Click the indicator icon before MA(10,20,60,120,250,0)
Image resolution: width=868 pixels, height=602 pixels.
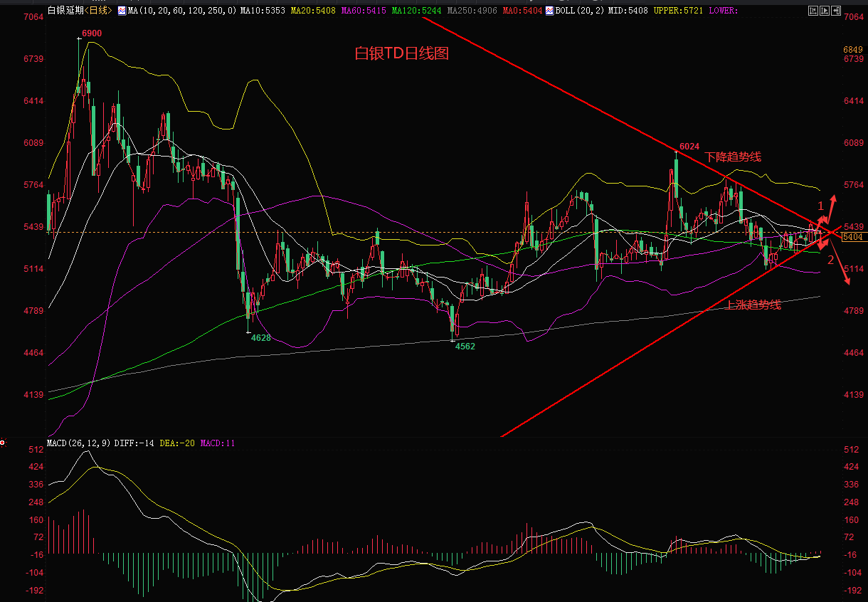122,11
